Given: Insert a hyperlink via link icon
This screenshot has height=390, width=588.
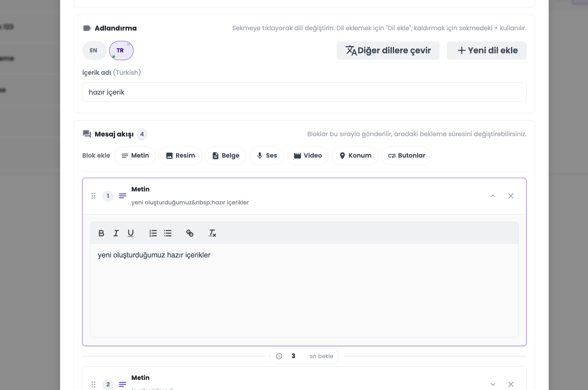Looking at the screenshot, I should pyautogui.click(x=190, y=233).
